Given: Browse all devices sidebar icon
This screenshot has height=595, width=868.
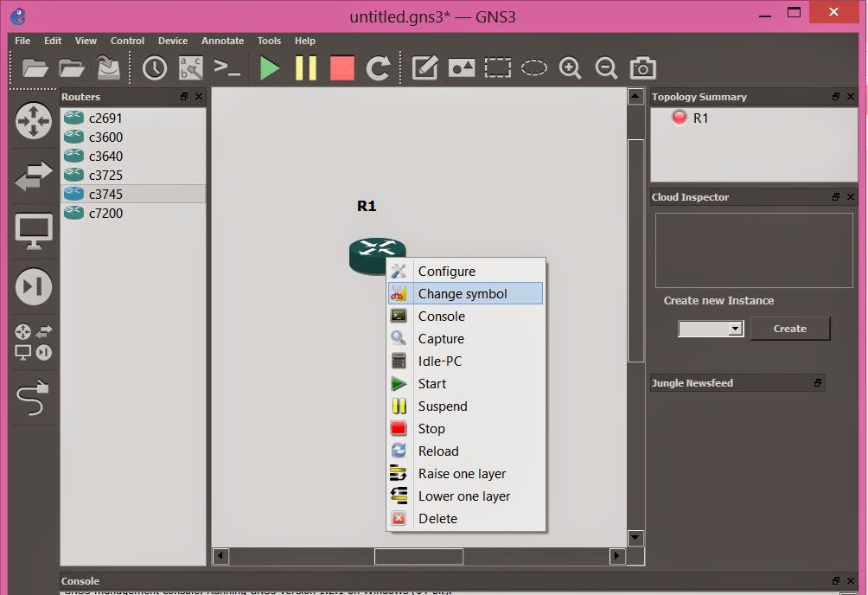Looking at the screenshot, I should click(x=34, y=342).
